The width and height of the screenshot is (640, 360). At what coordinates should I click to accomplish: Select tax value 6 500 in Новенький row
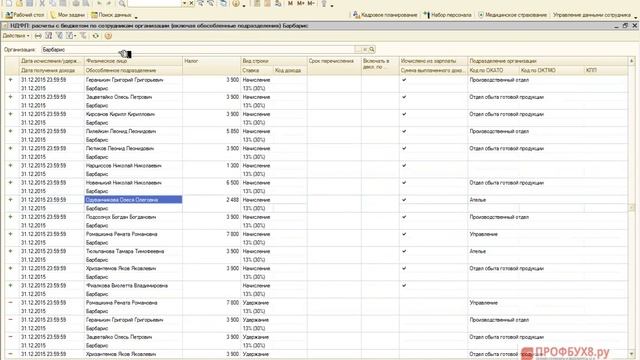pos(211,183)
